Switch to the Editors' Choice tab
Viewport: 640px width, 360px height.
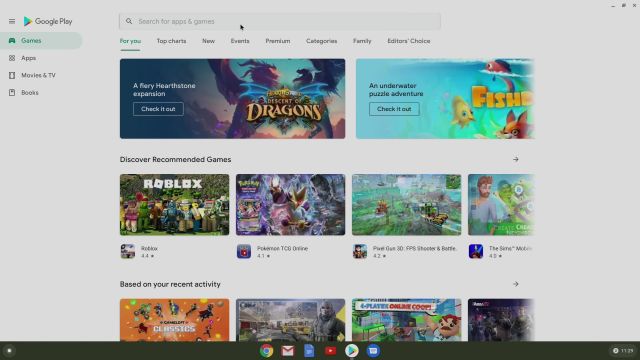click(409, 41)
